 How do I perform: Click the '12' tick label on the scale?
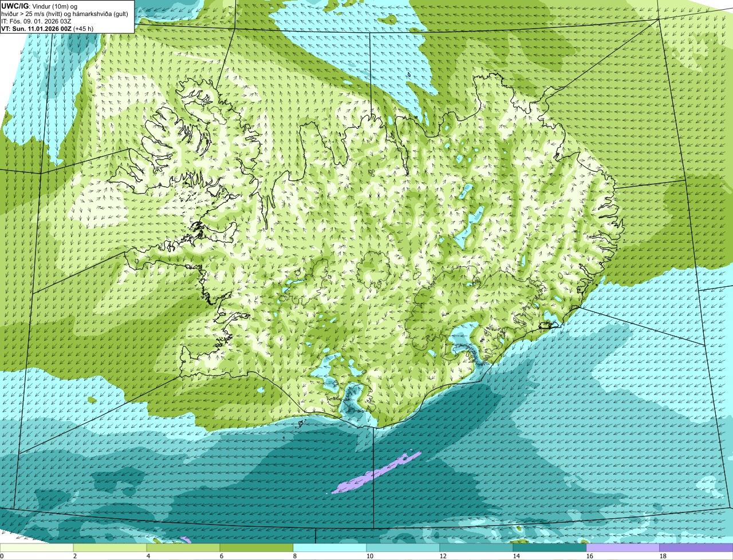(x=443, y=556)
